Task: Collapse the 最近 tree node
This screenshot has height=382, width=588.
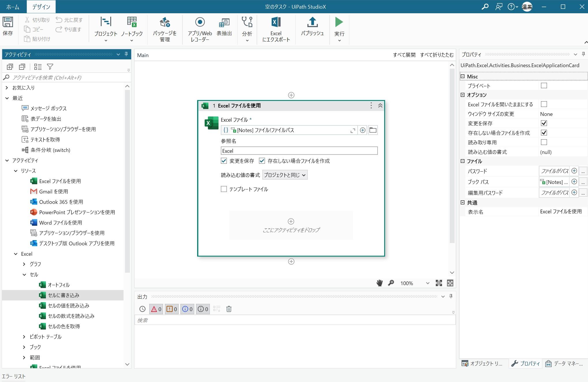Action: (7, 98)
